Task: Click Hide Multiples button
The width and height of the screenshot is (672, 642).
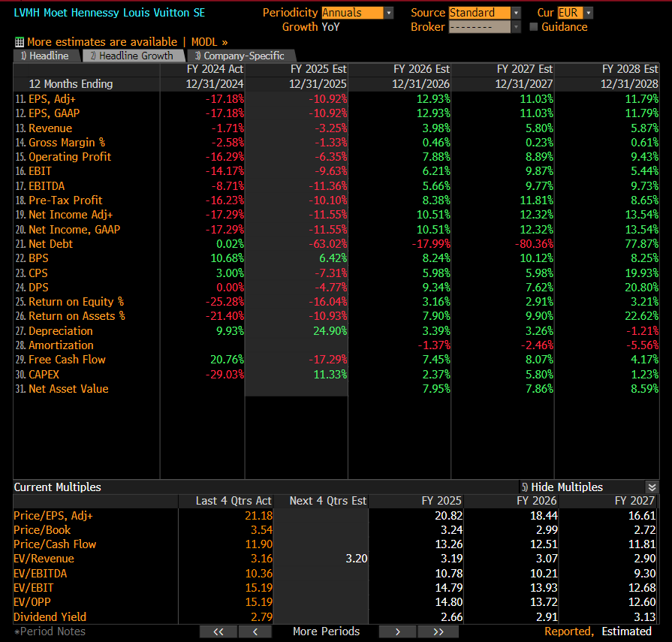Action: tap(562, 487)
